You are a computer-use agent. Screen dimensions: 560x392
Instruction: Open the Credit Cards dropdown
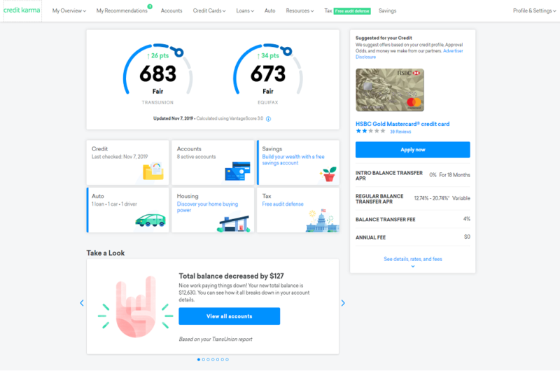[x=209, y=10]
